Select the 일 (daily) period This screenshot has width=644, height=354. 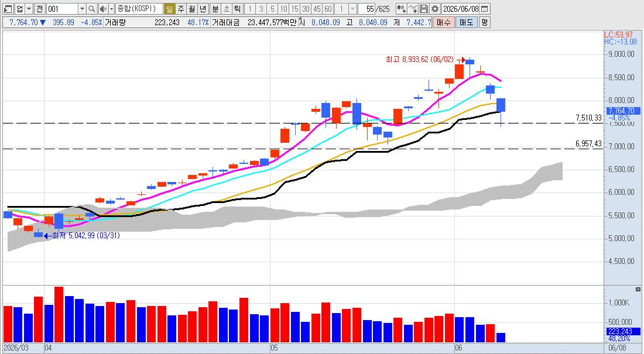tap(169, 9)
